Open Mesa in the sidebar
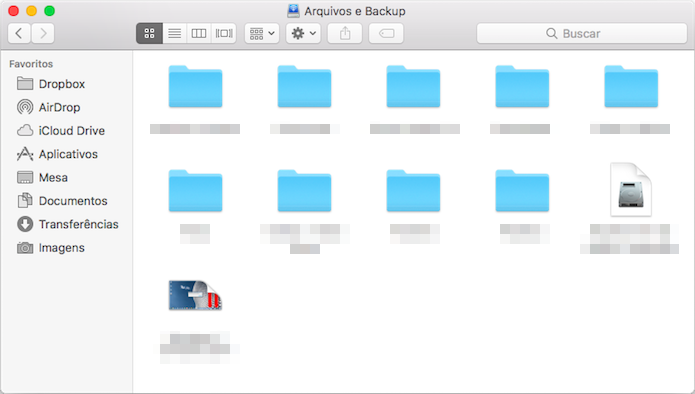 click(x=66, y=178)
